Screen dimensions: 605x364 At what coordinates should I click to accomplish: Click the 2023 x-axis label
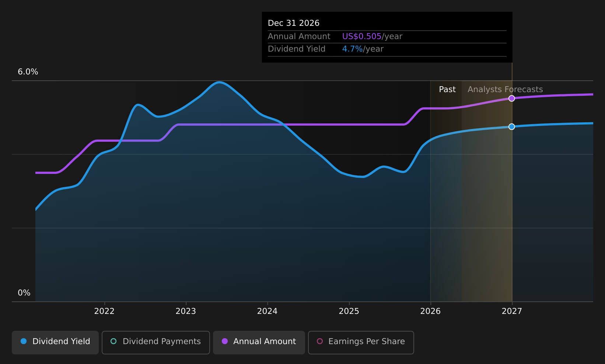[186, 311]
